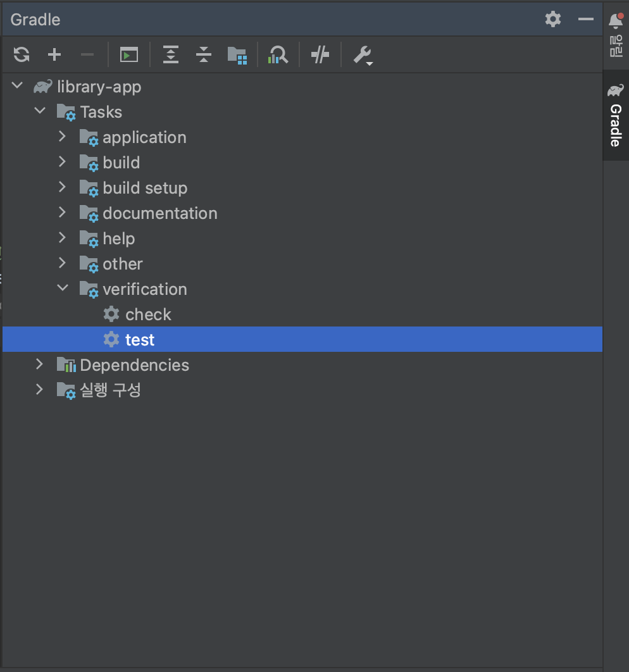Expand the Dependencies node

click(x=39, y=364)
